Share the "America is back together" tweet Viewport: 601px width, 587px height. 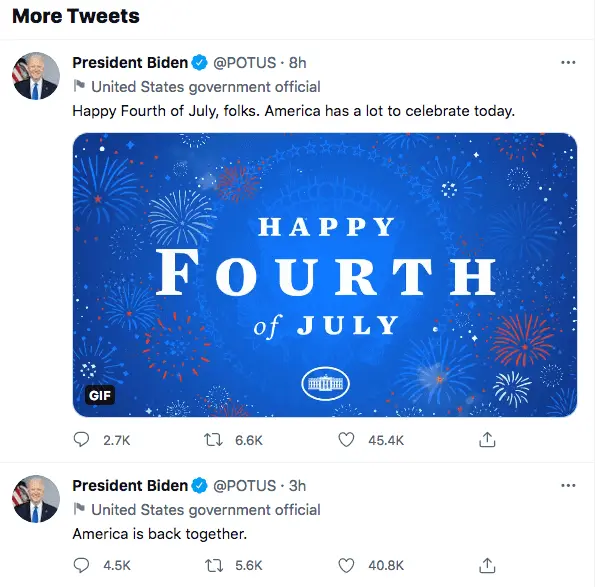(488, 565)
